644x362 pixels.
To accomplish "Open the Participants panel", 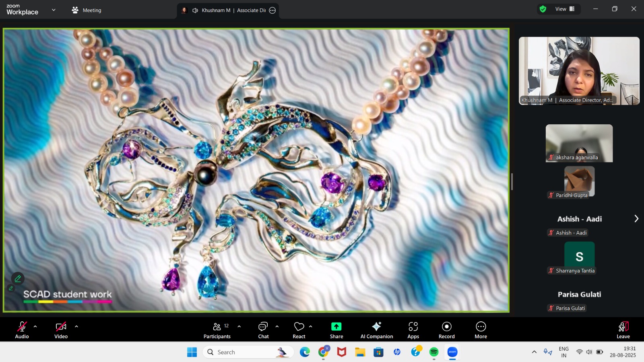I will coord(217,330).
